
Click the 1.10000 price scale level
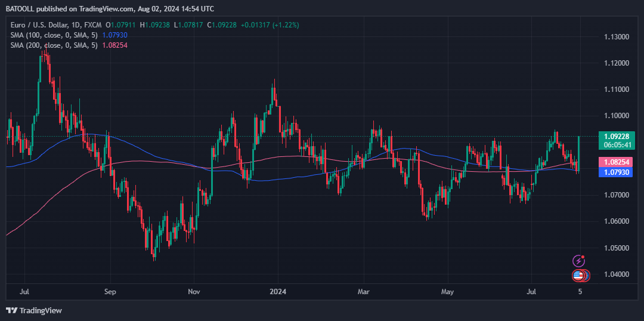tap(616, 116)
